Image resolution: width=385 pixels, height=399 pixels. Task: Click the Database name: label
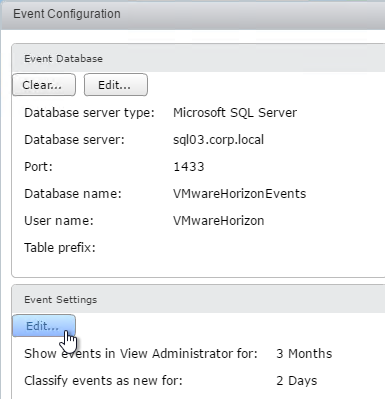click(x=73, y=194)
